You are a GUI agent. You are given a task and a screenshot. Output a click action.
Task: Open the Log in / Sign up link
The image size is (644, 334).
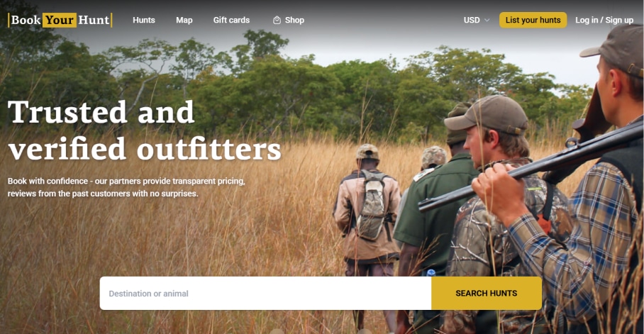pyautogui.click(x=604, y=20)
